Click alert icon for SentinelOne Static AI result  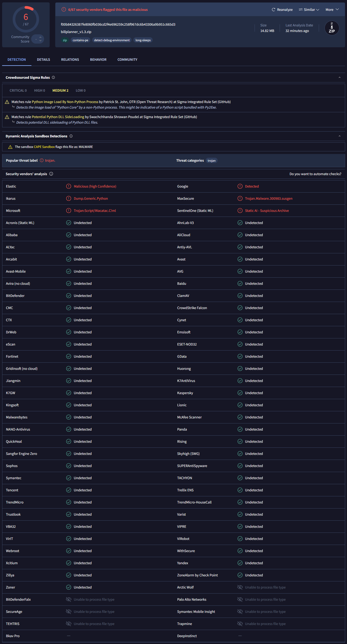(240, 211)
